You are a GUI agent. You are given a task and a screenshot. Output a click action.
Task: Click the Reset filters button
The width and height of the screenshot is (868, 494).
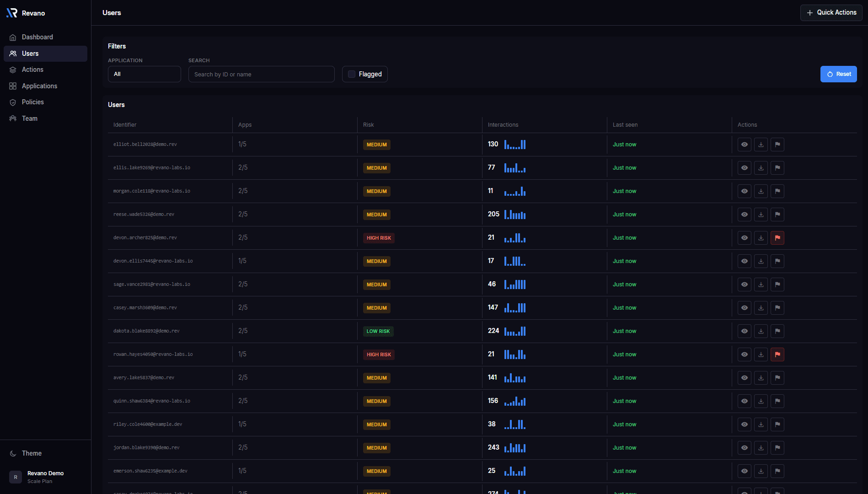[839, 74]
